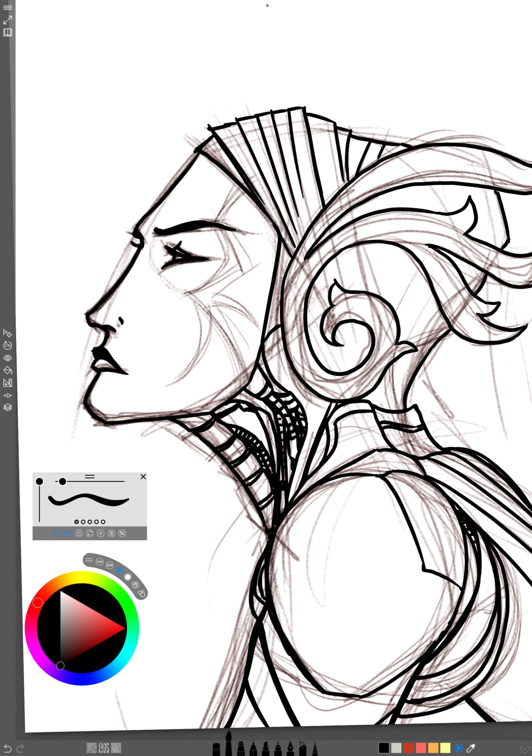This screenshot has height=756, width=532.
Task: Click the hue ring red handle
Action: coord(38,602)
